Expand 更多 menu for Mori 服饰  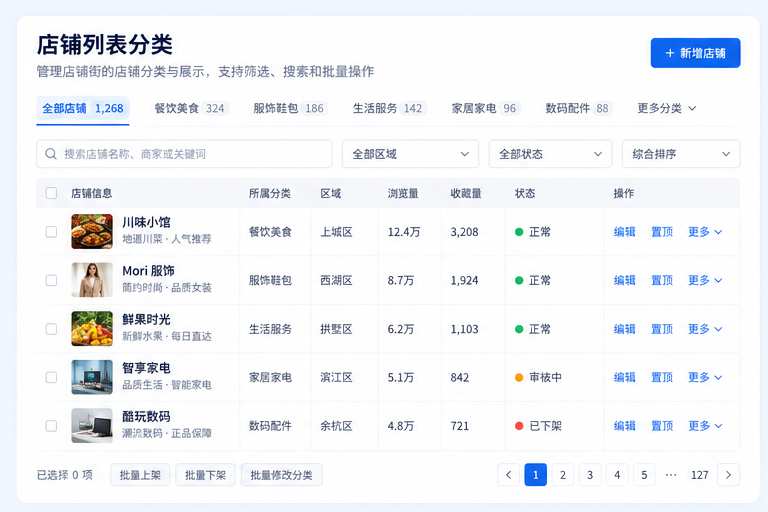click(x=705, y=280)
